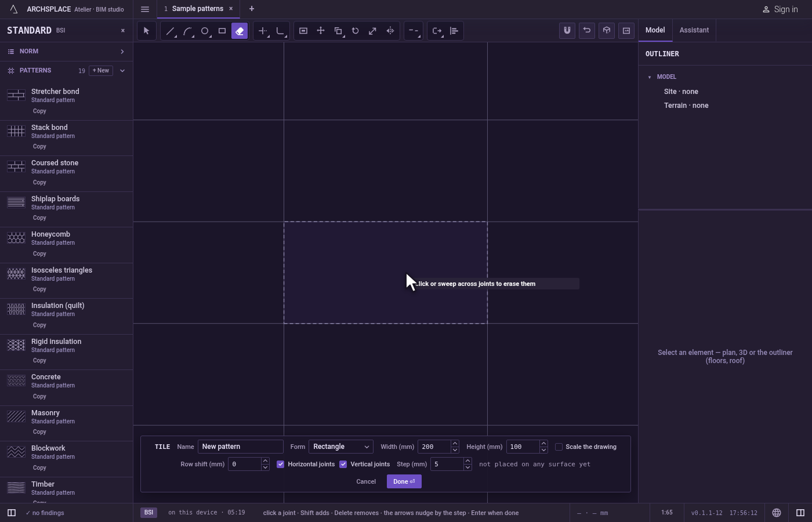Activate the pointer selection tool
Viewport: 812px width, 522px height.
146,31
